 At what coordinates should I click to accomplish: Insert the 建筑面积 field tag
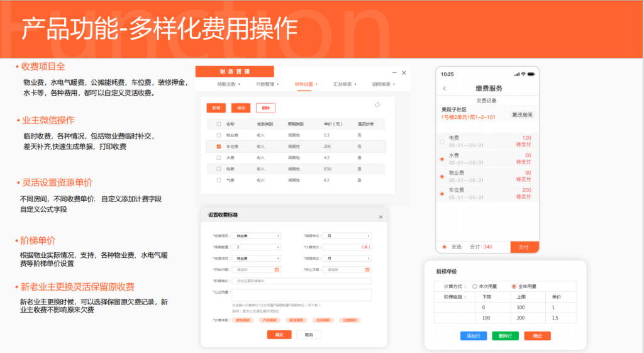tap(243, 320)
